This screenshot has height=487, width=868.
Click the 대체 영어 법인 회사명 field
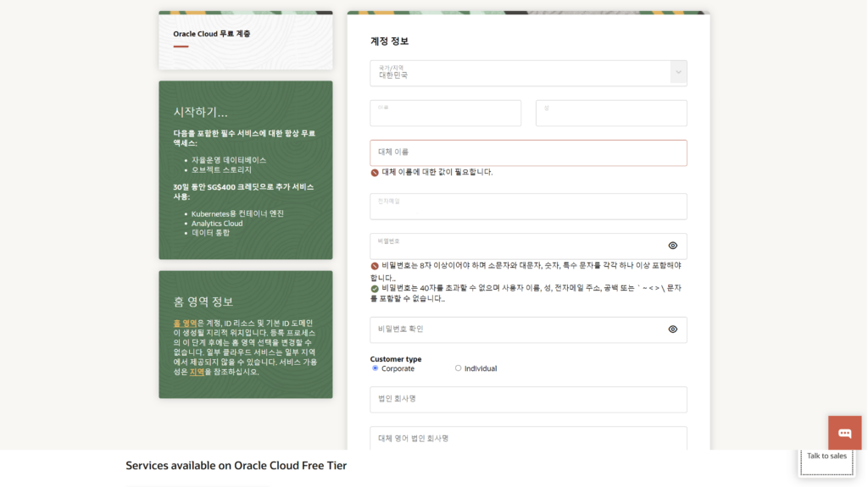point(528,439)
